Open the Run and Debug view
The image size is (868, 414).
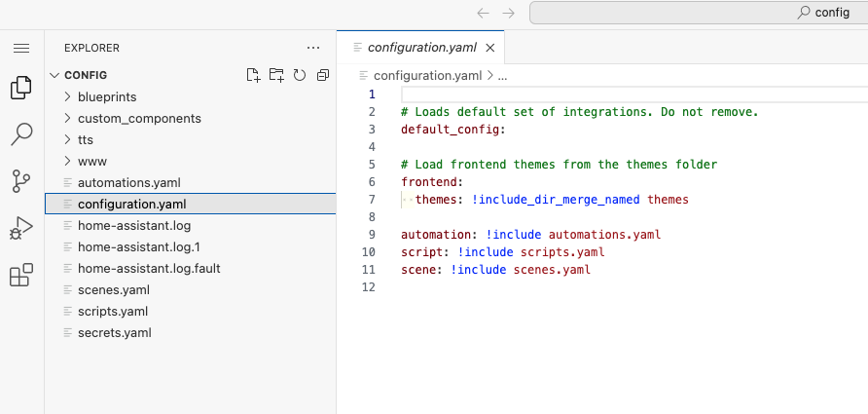21,228
